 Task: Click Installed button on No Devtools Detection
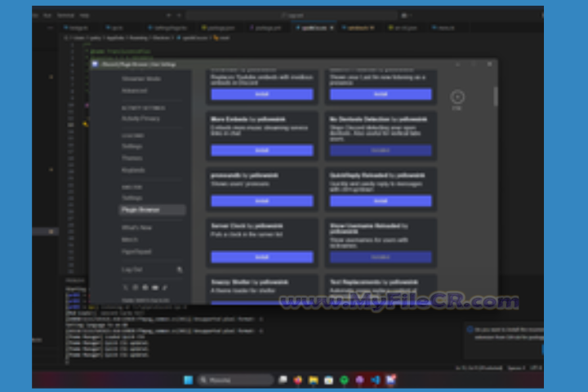coord(381,150)
